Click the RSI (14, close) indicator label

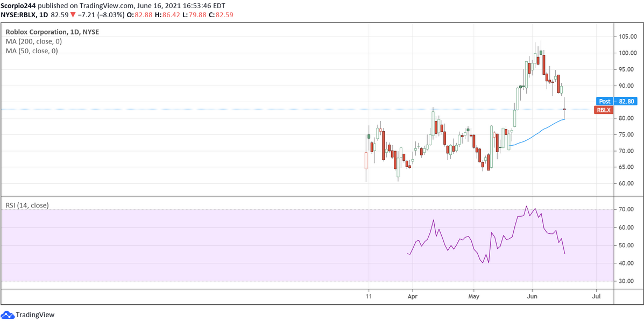click(x=27, y=205)
